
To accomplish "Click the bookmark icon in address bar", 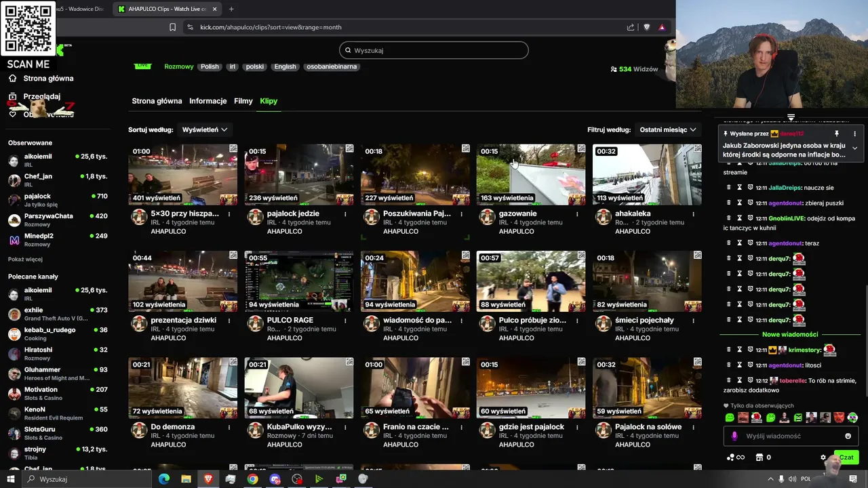I will (172, 27).
